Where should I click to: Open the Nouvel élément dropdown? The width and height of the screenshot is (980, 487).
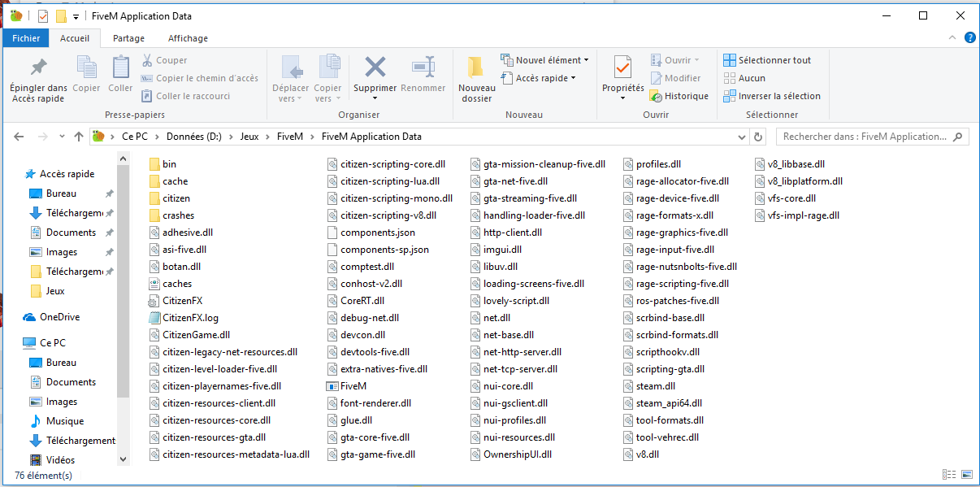click(545, 60)
